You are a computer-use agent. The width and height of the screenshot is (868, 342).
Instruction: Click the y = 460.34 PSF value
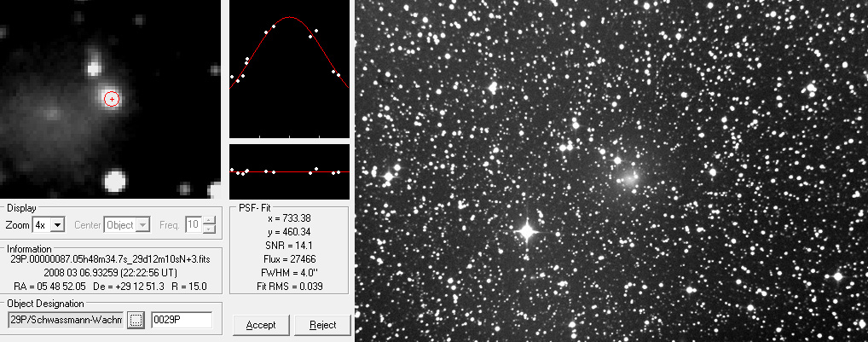point(289,232)
